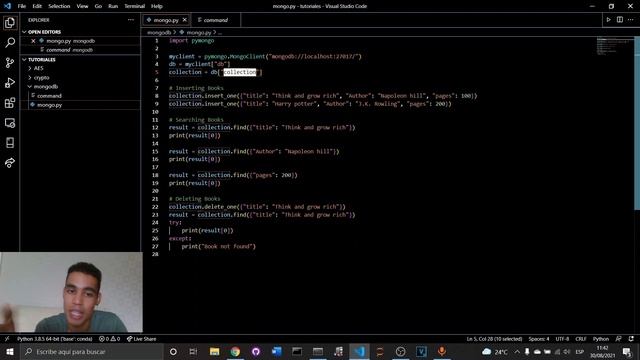Open the File menu

click(22, 6)
